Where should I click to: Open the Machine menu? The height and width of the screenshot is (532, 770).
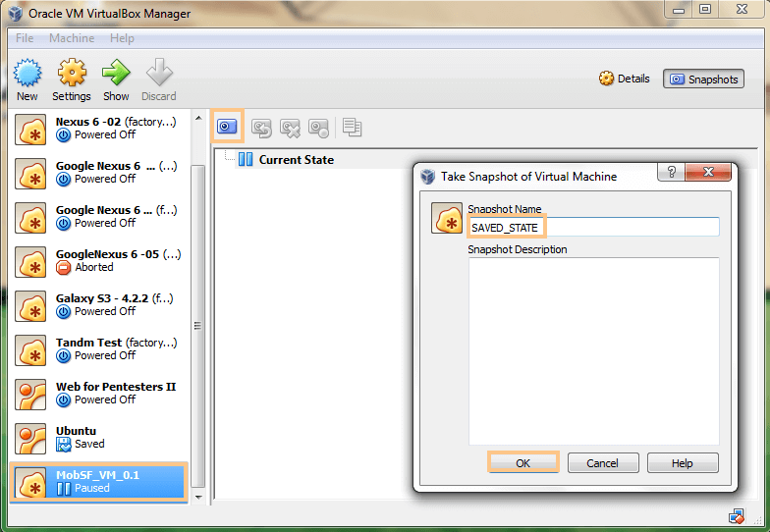coord(72,38)
